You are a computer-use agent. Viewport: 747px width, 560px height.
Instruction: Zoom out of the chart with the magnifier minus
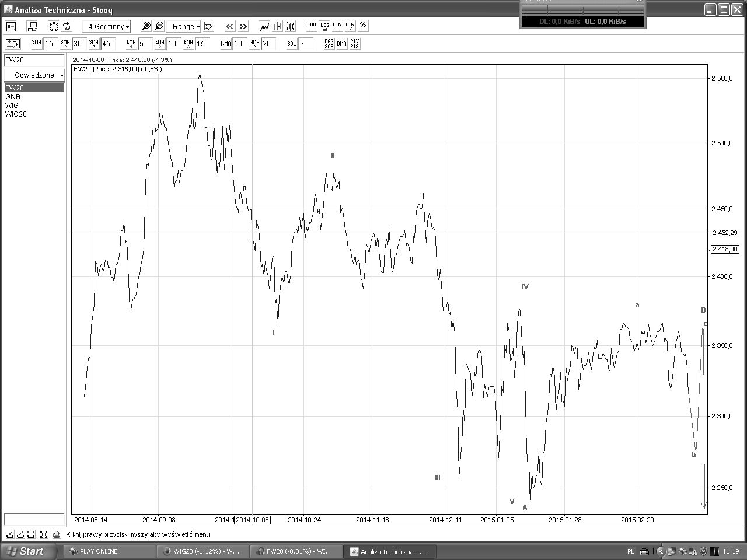pos(159,26)
